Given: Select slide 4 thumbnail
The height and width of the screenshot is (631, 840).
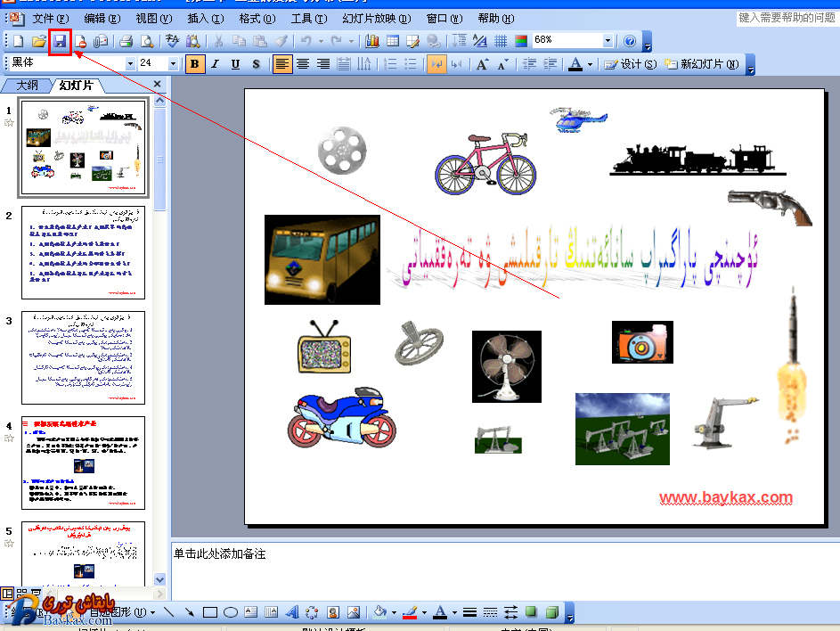Looking at the screenshot, I should [x=83, y=463].
